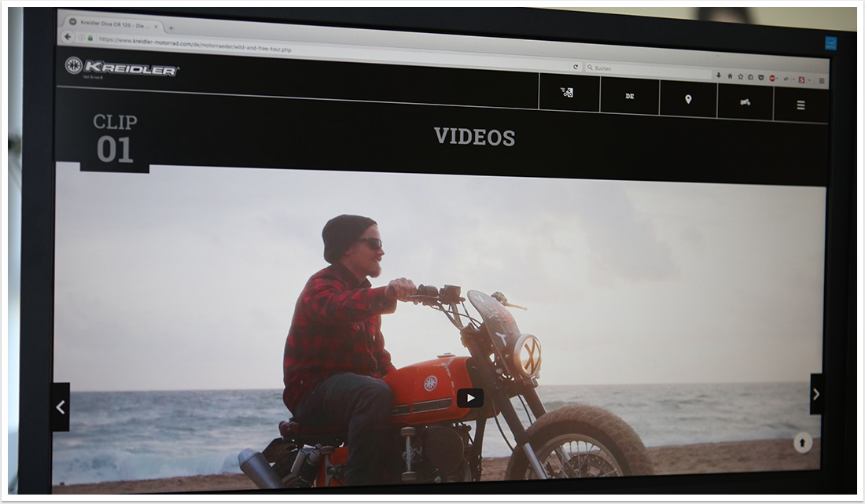This screenshot has height=504, width=865.
Task: Open the browser downloads arrow
Action: (719, 75)
